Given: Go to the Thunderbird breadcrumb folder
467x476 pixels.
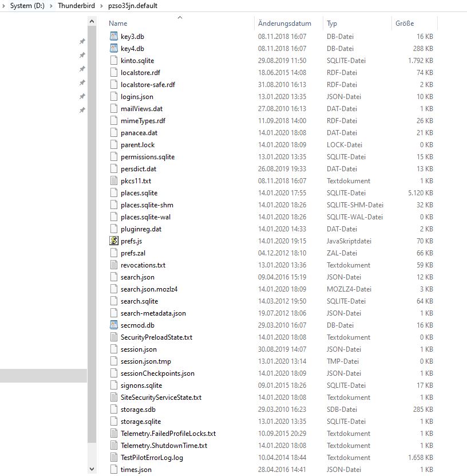Looking at the screenshot, I should coord(77,6).
